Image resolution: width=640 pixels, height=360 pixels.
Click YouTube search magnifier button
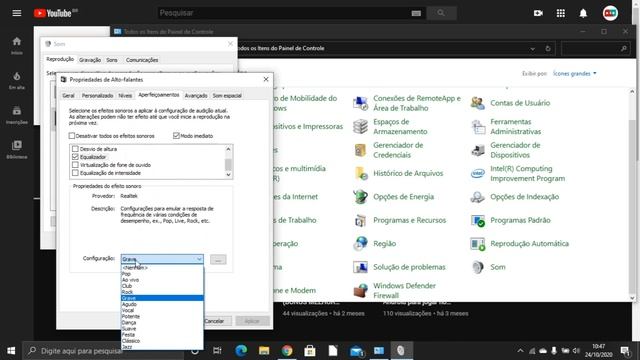tap(441, 13)
